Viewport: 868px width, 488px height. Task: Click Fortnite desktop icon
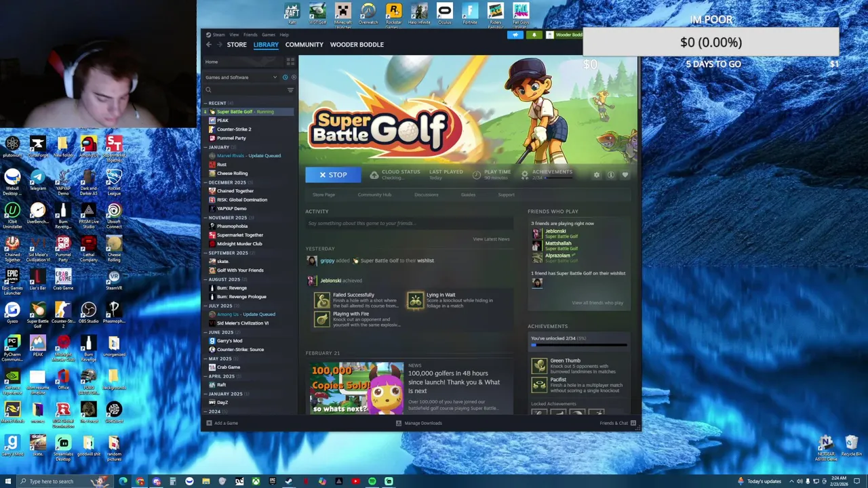pos(470,14)
